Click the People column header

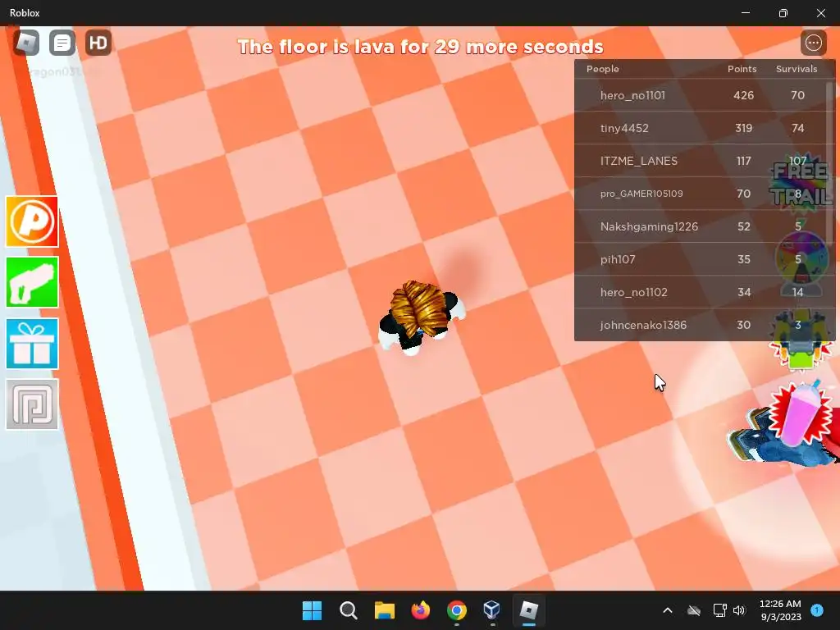tap(603, 69)
